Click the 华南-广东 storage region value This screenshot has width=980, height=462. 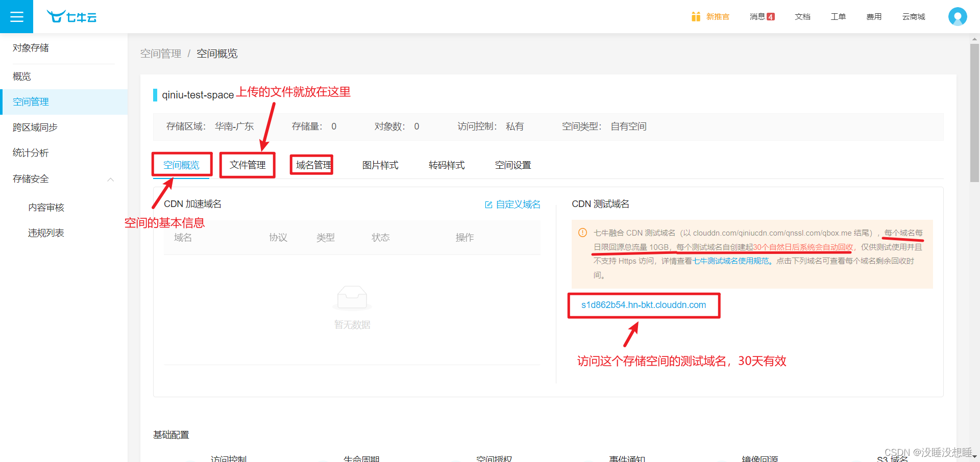(234, 126)
